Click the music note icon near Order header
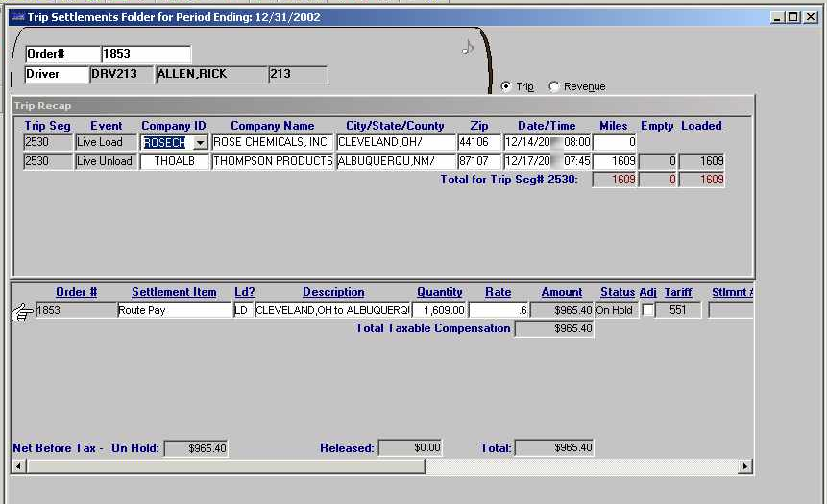The width and height of the screenshot is (827, 504). (x=468, y=48)
